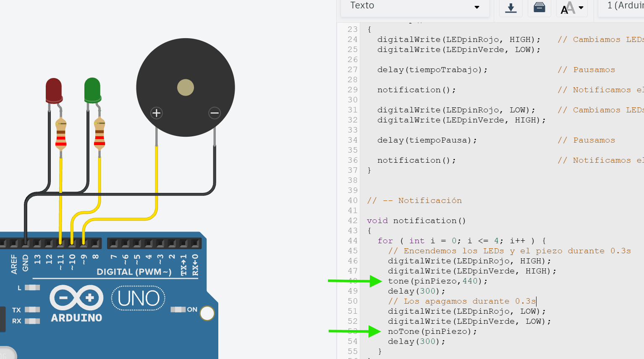Open the font size menu
The width and height of the screenshot is (644, 359).
click(572, 8)
